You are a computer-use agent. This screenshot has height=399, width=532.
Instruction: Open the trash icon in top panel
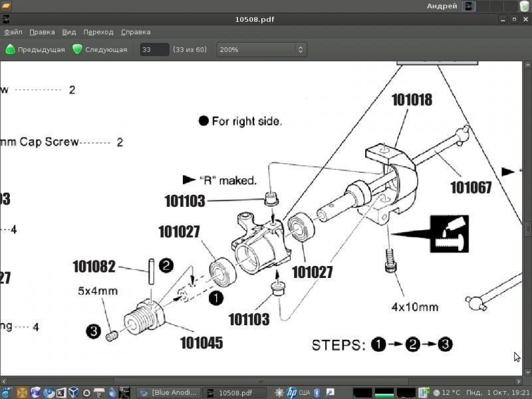click(x=524, y=6)
